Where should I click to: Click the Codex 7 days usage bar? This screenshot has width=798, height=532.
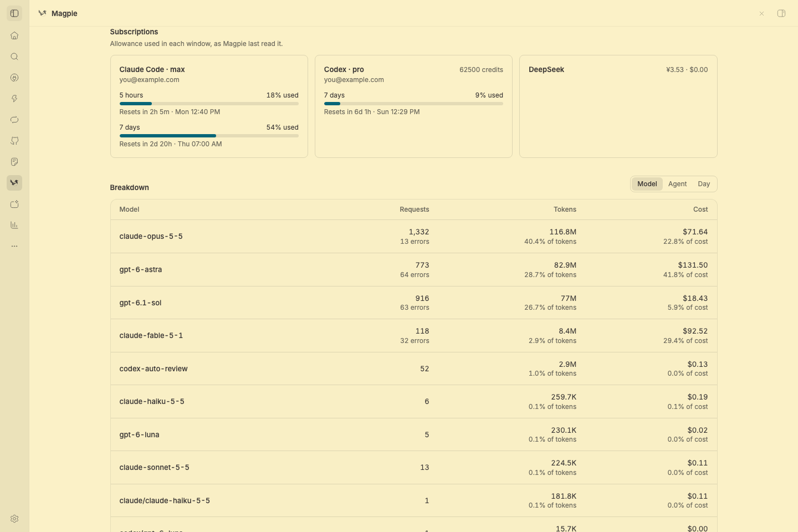413,104
